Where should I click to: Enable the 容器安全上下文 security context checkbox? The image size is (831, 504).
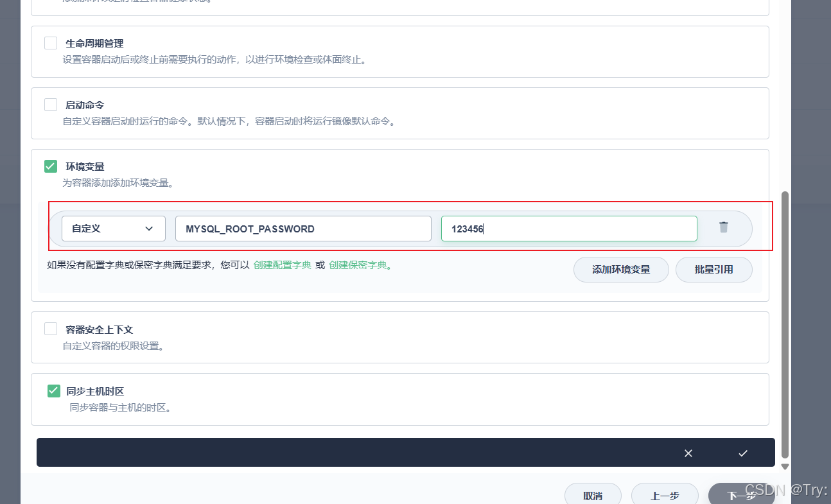[x=50, y=328]
